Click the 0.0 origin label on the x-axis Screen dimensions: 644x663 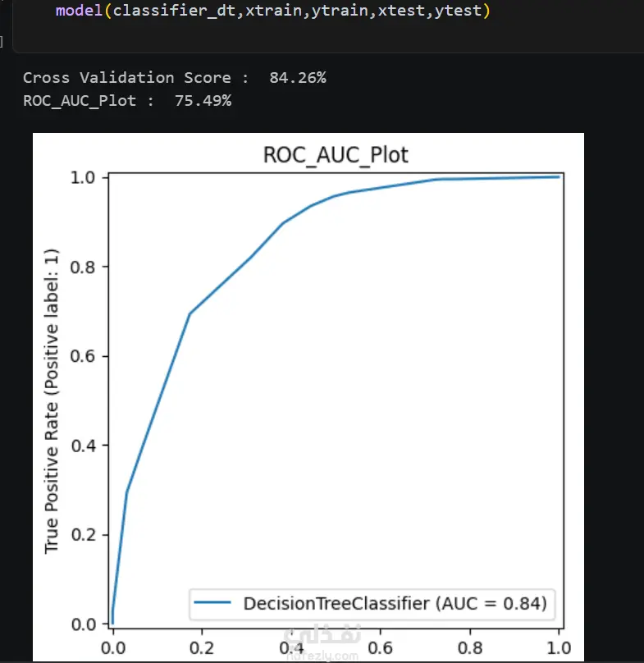pos(113,647)
